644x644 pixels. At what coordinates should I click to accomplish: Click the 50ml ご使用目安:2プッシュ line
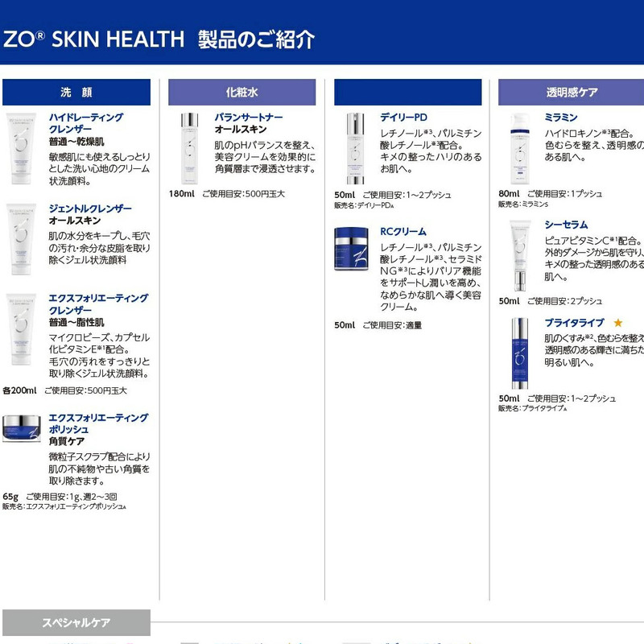(551, 301)
